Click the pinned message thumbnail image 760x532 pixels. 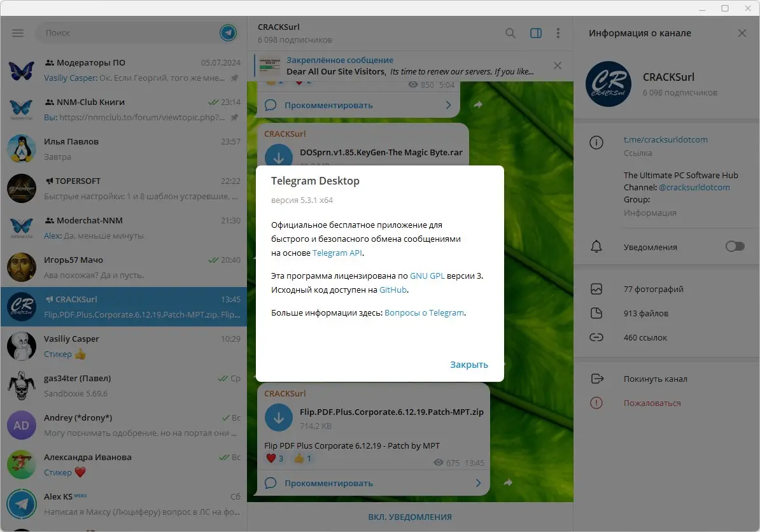click(269, 66)
